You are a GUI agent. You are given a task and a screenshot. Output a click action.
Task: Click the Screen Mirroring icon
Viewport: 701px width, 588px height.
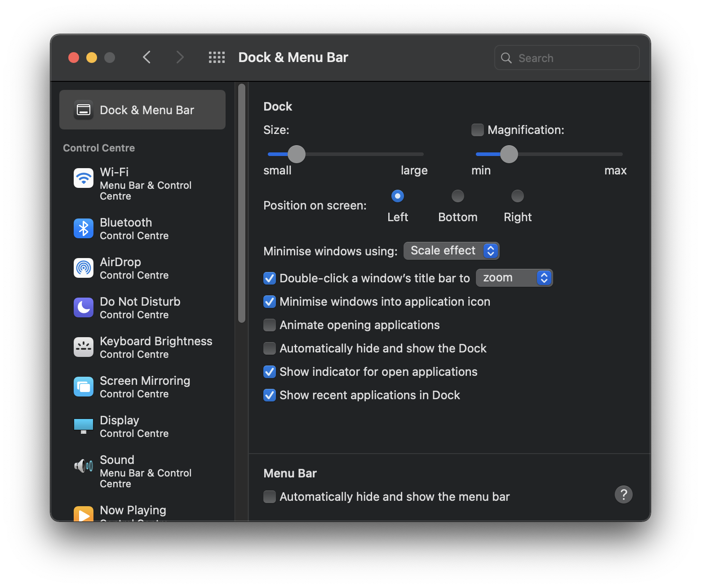coord(84,387)
